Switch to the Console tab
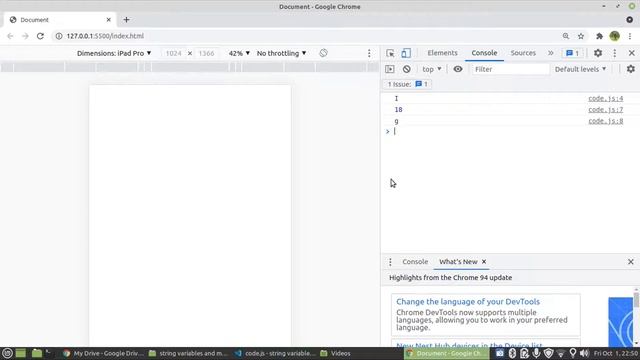The height and width of the screenshot is (360, 640). [x=484, y=53]
